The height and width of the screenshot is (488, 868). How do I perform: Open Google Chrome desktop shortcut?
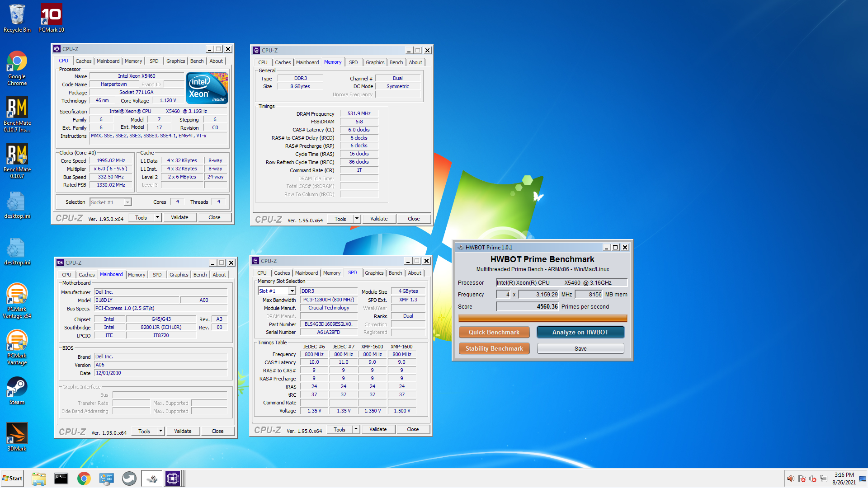[x=17, y=68]
